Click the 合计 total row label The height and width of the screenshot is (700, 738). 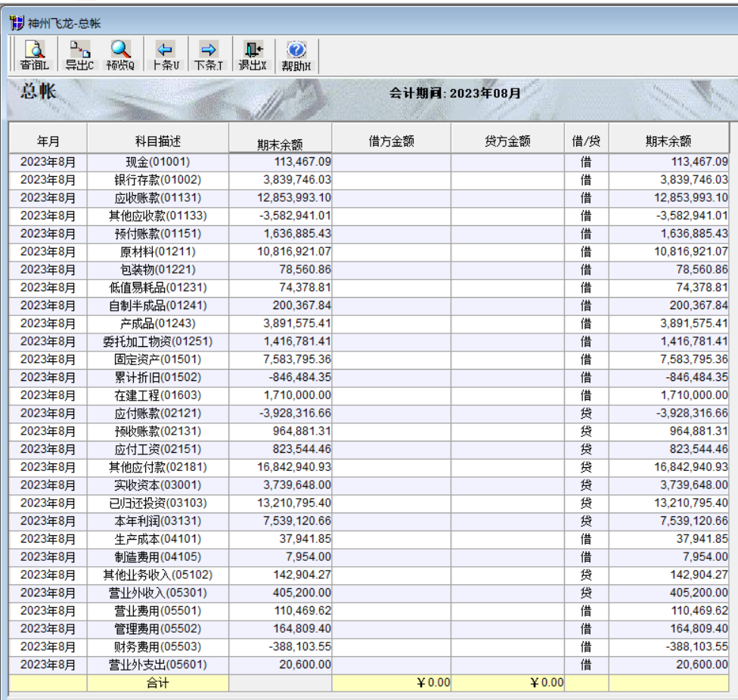point(158,683)
